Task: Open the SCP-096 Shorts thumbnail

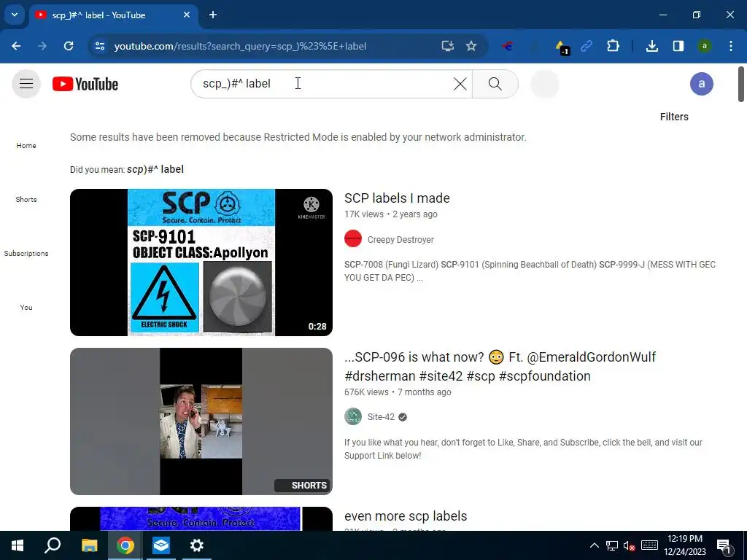Action: tap(201, 421)
